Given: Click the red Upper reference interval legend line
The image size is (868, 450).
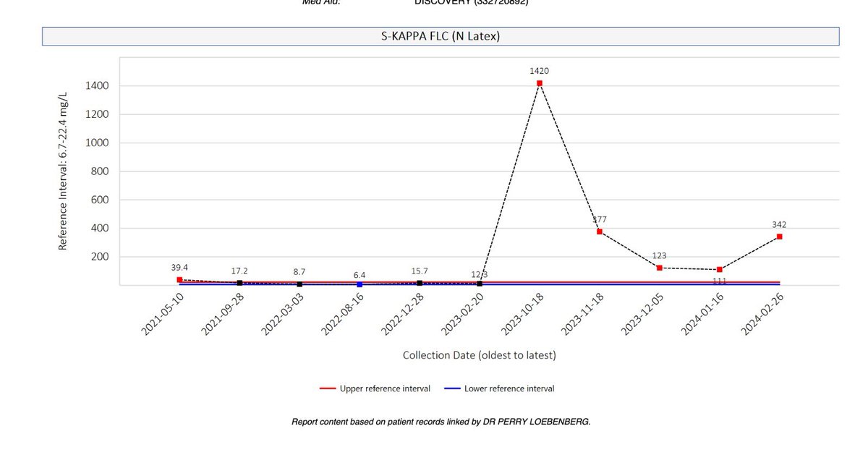Looking at the screenshot, I should coord(328,389).
